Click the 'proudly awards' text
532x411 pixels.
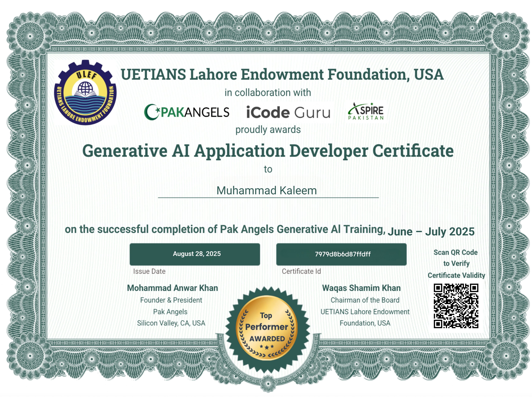click(268, 130)
